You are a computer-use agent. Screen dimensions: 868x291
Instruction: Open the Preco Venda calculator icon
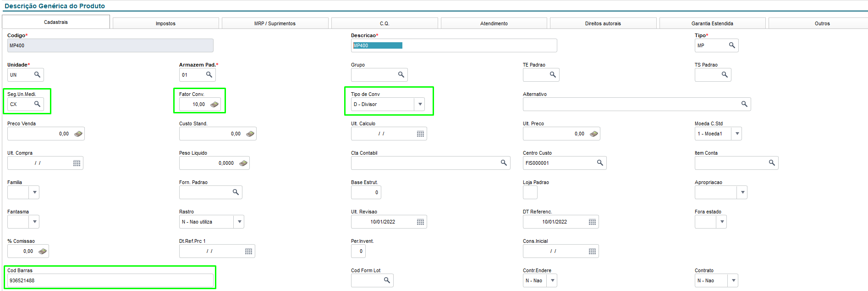[78, 134]
